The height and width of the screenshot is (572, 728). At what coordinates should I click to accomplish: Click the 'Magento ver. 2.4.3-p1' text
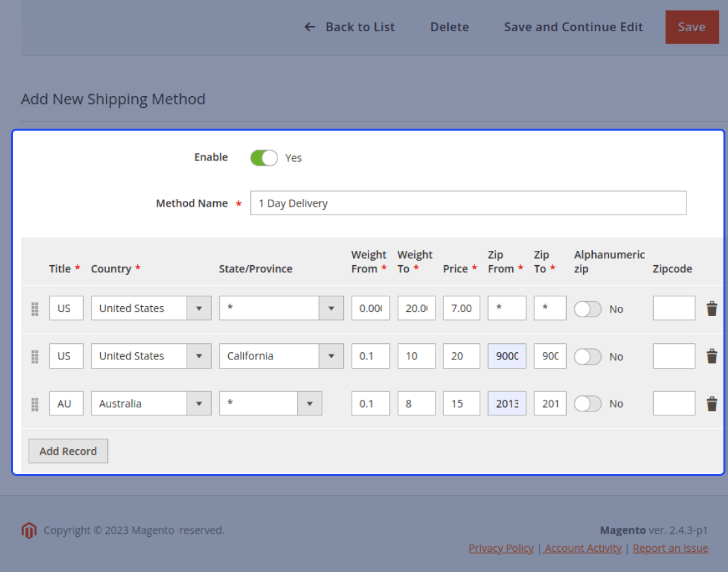click(x=654, y=530)
